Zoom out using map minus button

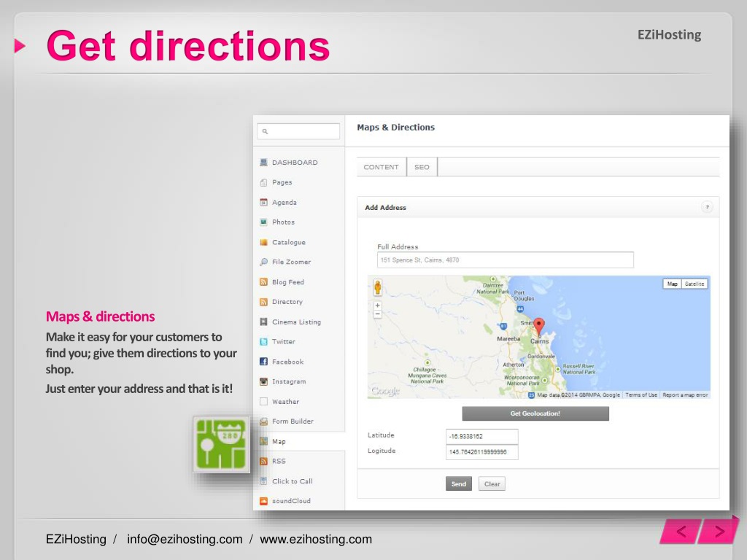[x=378, y=314]
